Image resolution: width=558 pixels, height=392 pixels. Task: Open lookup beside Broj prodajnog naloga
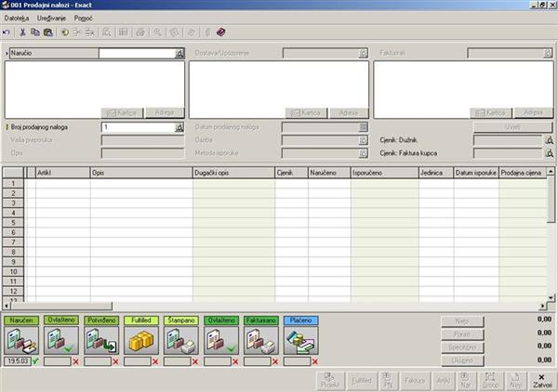point(179,127)
